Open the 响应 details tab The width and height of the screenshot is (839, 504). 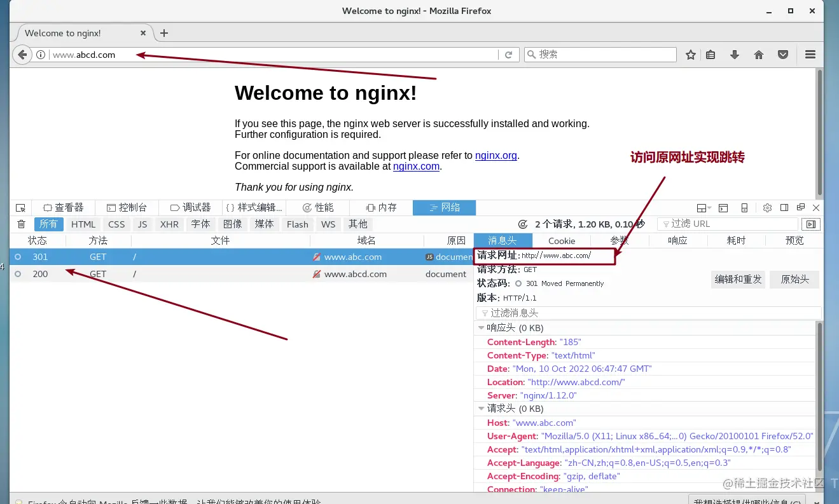pos(677,240)
